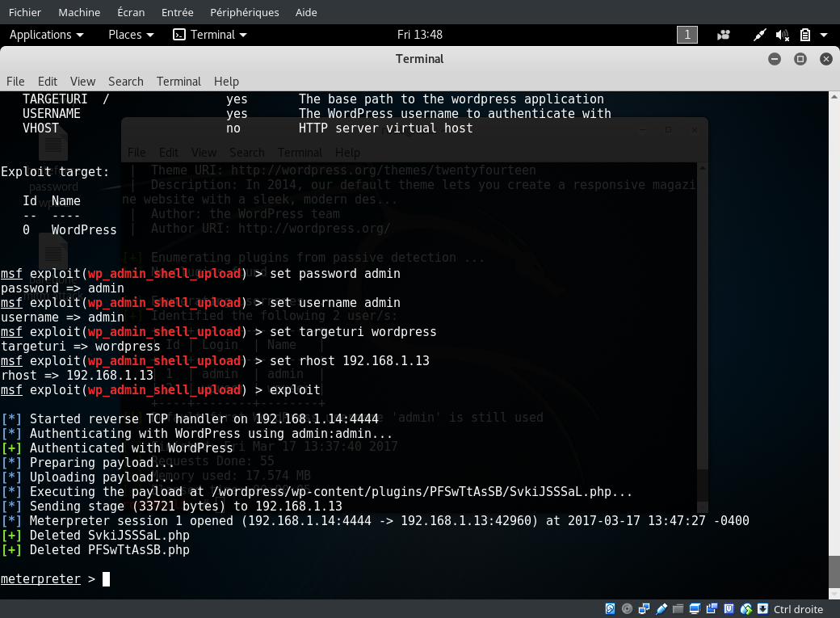Screen dimensions: 840x618
Task: Open VirtualBox Fichier menu
Action: click(x=25, y=12)
